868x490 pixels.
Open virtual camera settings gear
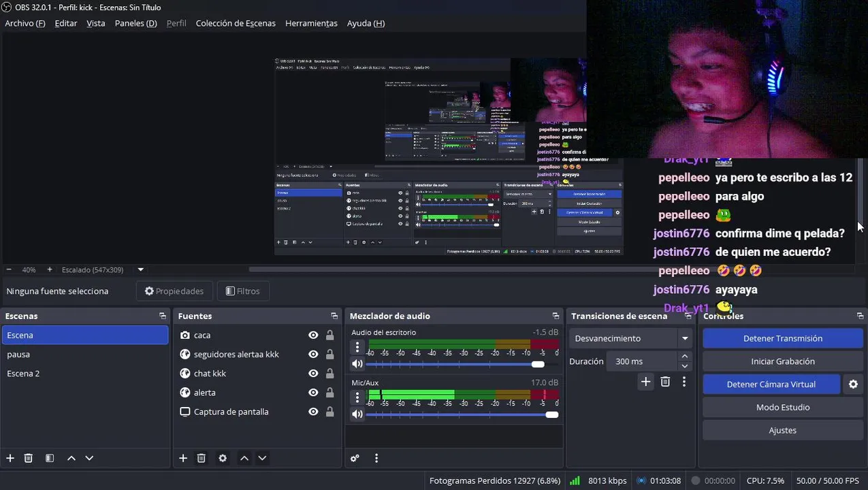853,385
